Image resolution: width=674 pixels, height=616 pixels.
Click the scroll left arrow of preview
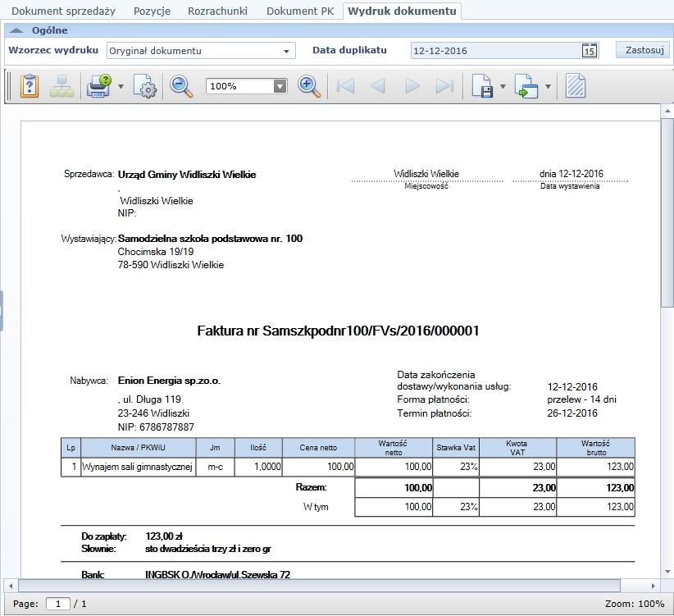(x=11, y=586)
